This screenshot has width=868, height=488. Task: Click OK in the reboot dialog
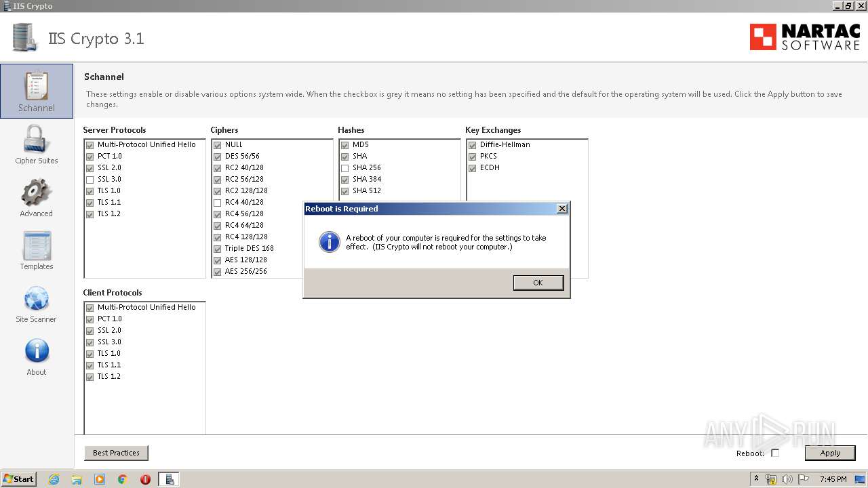pyautogui.click(x=538, y=283)
